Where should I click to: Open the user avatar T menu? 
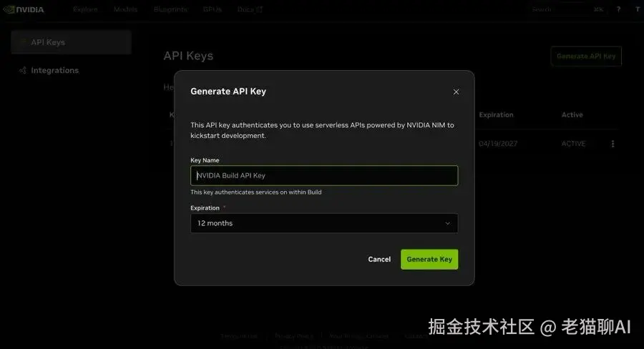click(638, 9)
